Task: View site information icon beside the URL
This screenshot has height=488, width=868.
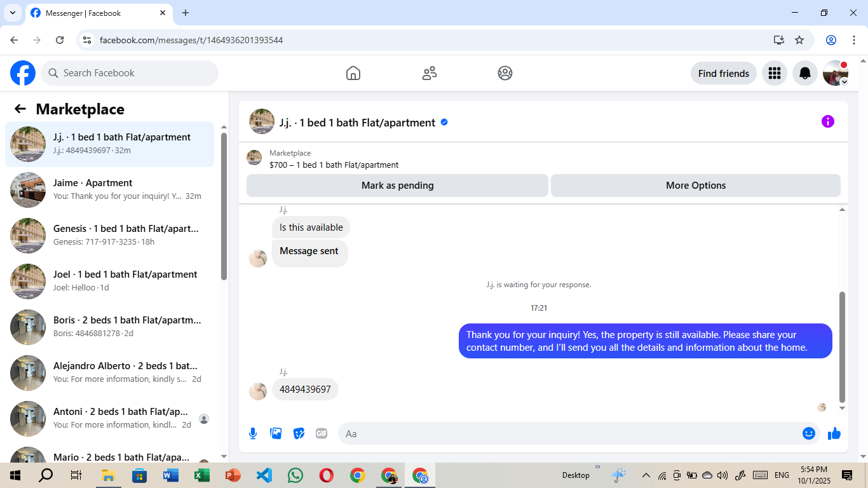Action: [88, 40]
